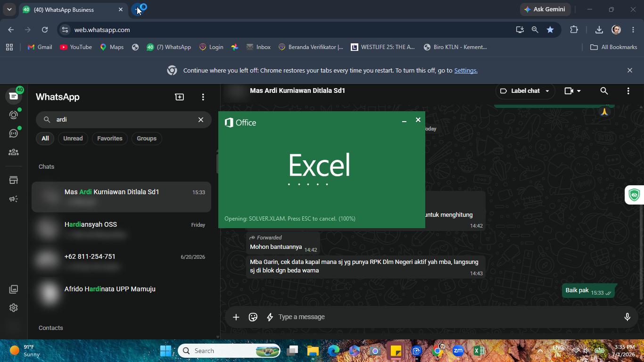The height and width of the screenshot is (362, 644).
Task: Select the Unread chat filter
Action: click(x=73, y=139)
